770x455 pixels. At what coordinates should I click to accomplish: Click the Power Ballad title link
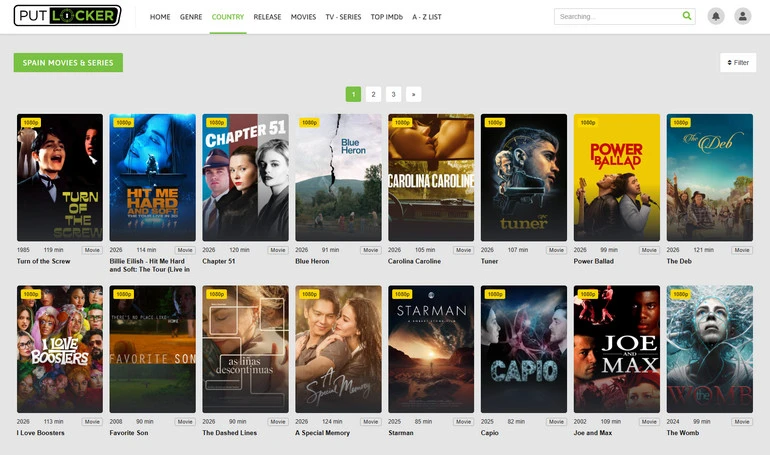594,261
